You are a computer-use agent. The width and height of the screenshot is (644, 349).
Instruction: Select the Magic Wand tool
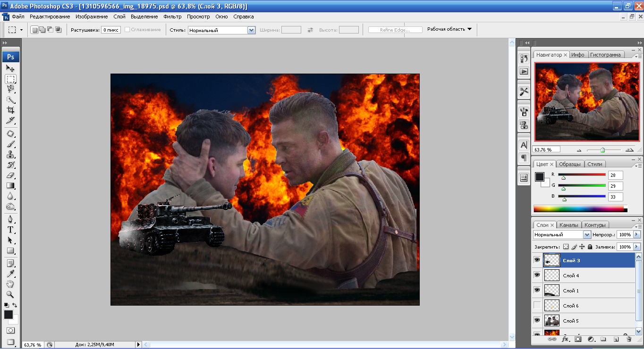point(10,99)
